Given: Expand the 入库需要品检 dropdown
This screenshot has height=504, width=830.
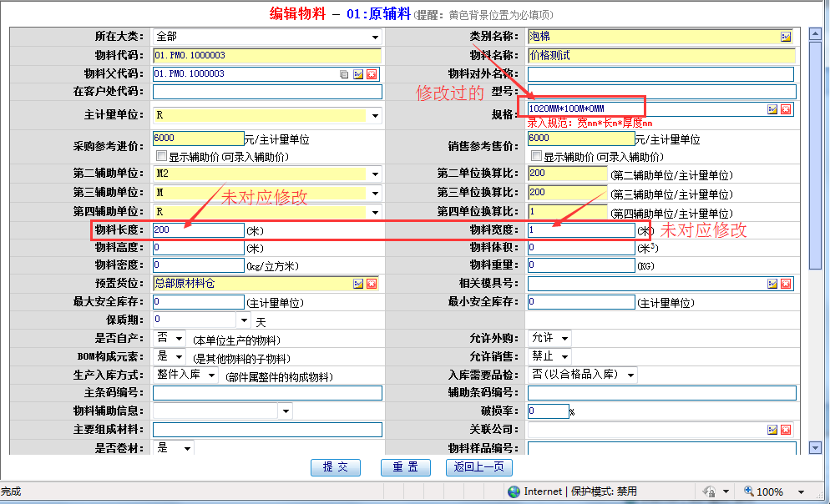Looking at the screenshot, I should point(629,375).
